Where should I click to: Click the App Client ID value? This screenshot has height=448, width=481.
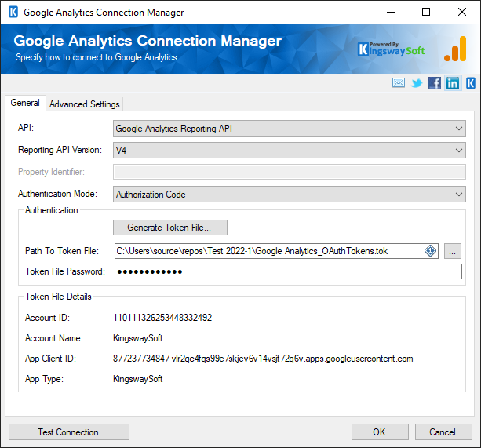[263, 359]
